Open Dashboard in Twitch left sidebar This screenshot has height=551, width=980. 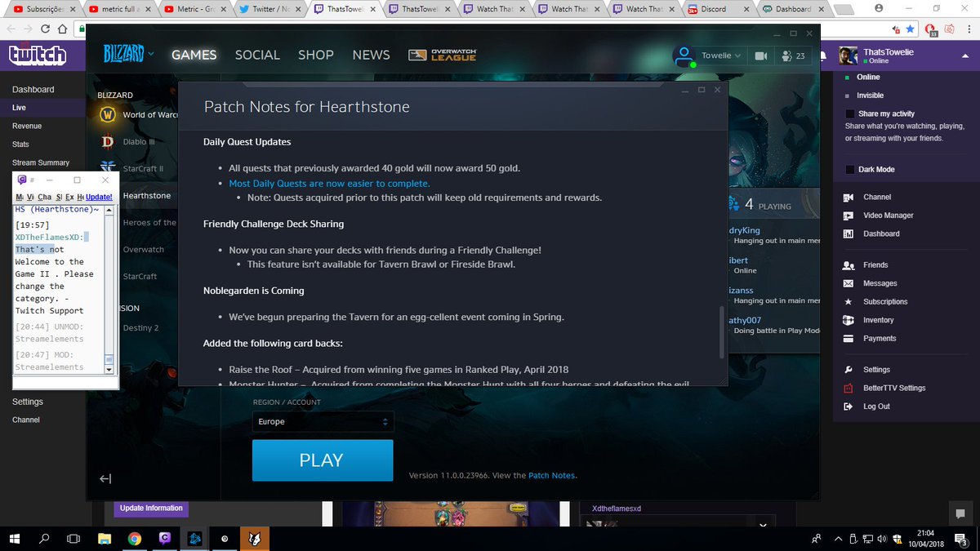coord(33,89)
